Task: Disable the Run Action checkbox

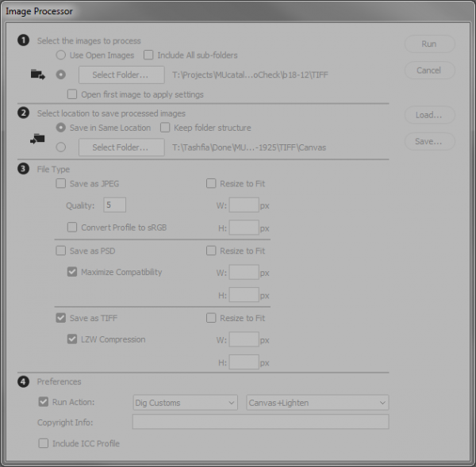Action: [44, 403]
